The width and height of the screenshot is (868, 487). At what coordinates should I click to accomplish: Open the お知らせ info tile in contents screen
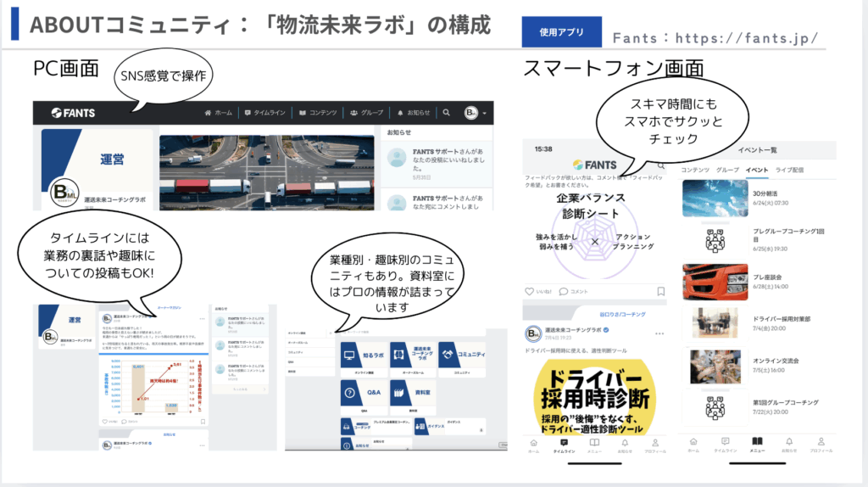(376, 445)
